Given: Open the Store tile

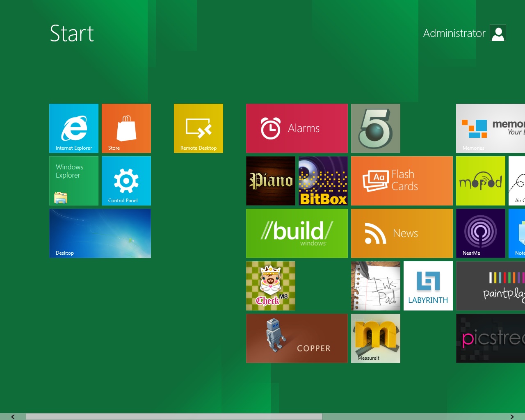Looking at the screenshot, I should (x=126, y=128).
